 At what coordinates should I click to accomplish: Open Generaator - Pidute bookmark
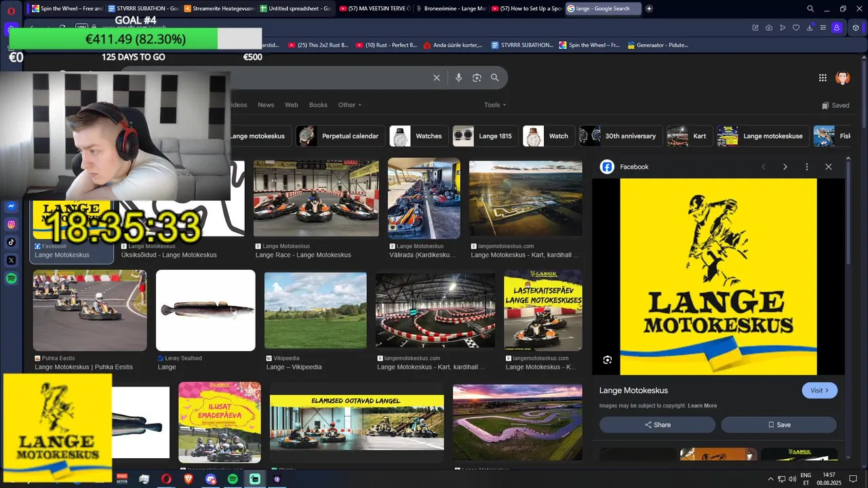click(658, 45)
